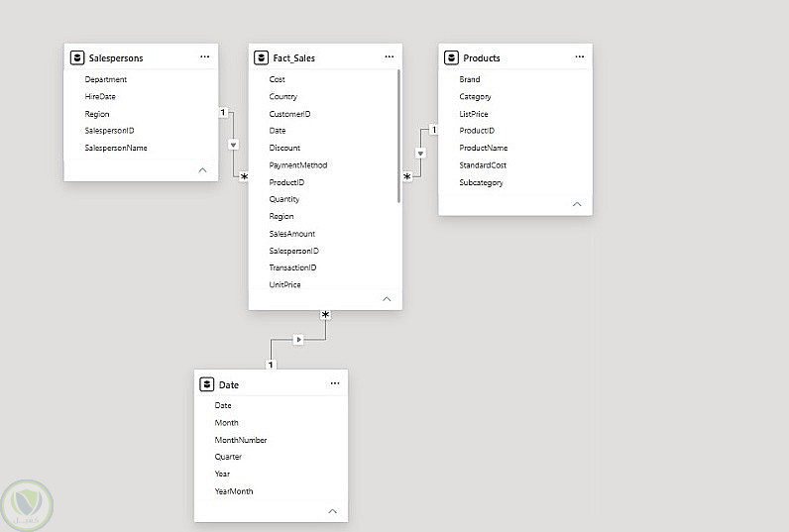
Task: Click the Salespersons table icon
Action: click(x=77, y=57)
